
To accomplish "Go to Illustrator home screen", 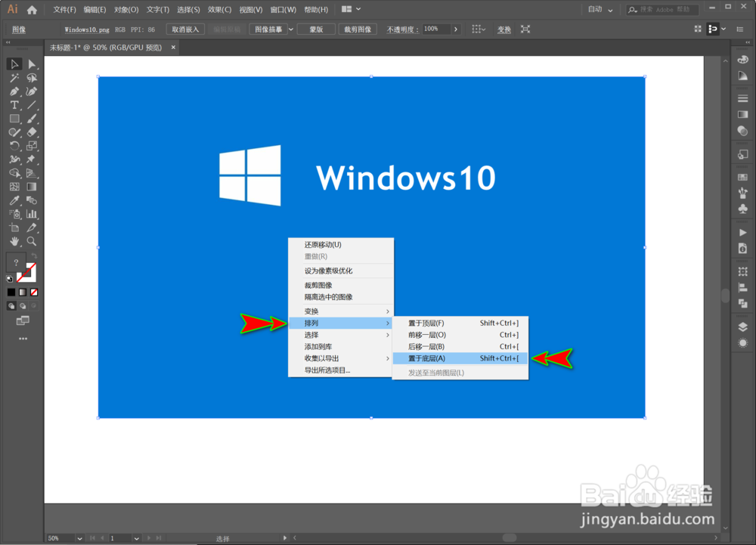I will [32, 9].
